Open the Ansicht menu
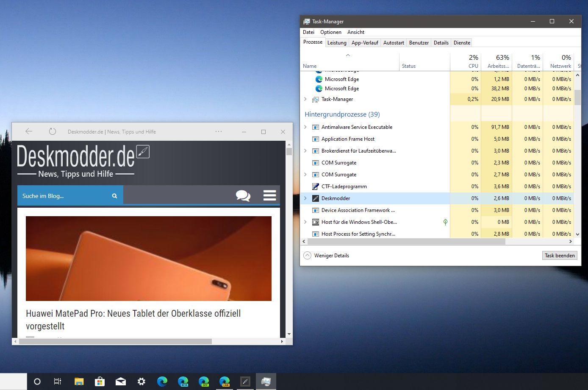The image size is (588, 390). [356, 32]
